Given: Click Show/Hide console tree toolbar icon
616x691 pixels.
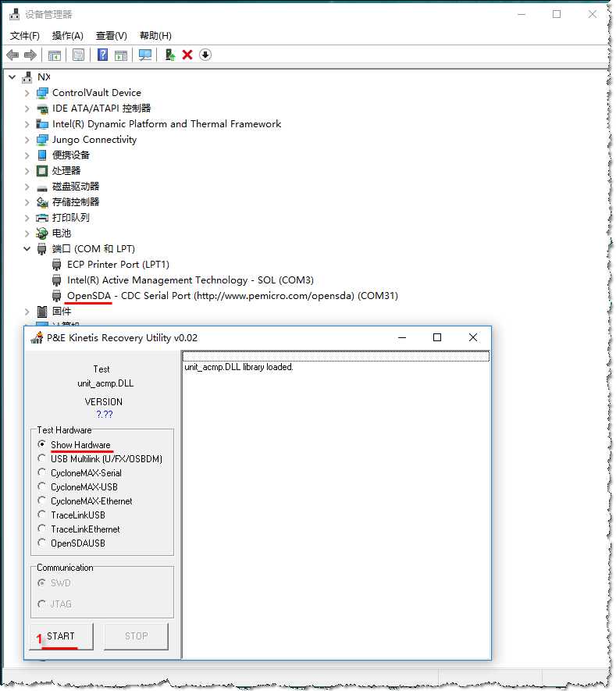Looking at the screenshot, I should tap(55, 55).
